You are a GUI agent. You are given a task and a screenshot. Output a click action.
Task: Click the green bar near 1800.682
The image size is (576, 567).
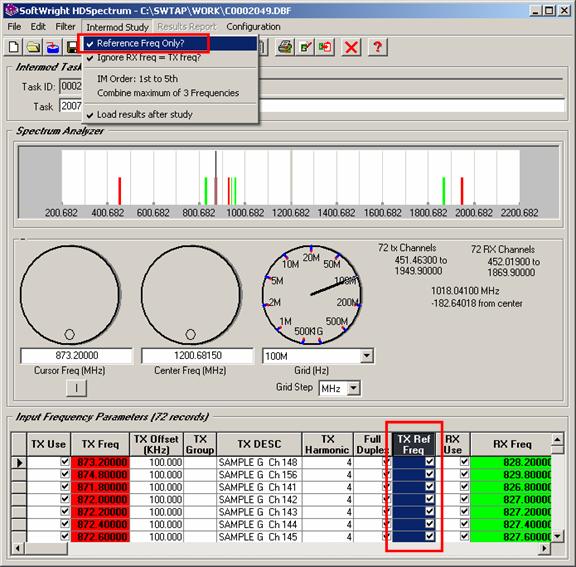tap(444, 191)
